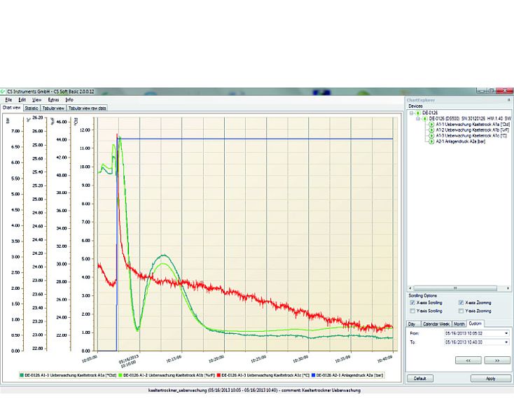Click the A1-2 Ueberwachung Kaeltetrock channel icon
Screen dimensions: 514x420
431,130
